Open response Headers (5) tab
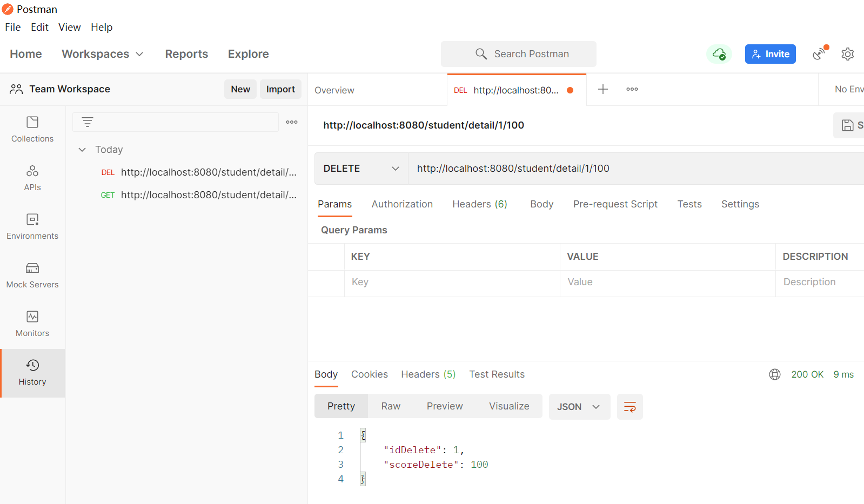The height and width of the screenshot is (504, 864). point(428,374)
